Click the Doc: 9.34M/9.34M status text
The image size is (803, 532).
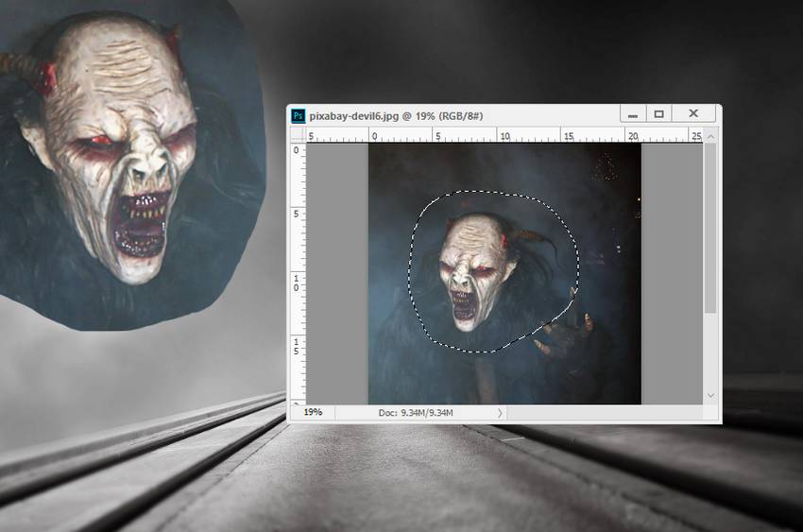point(416,413)
